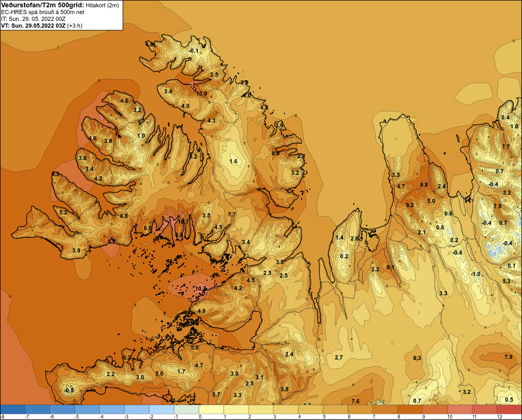Click the '9.8' temperature value
The height and width of the screenshot is (420, 522).
pyautogui.click(x=424, y=185)
